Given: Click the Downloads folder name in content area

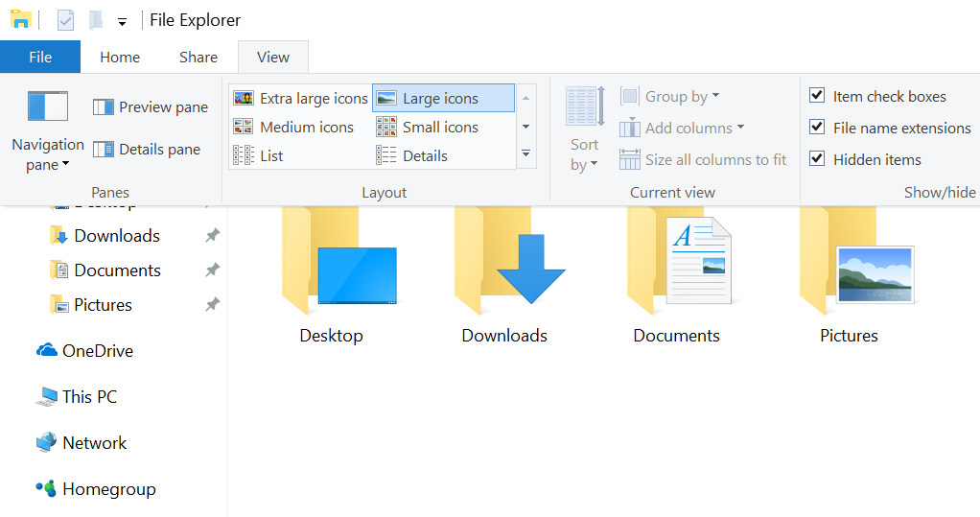Looking at the screenshot, I should pyautogui.click(x=504, y=336).
